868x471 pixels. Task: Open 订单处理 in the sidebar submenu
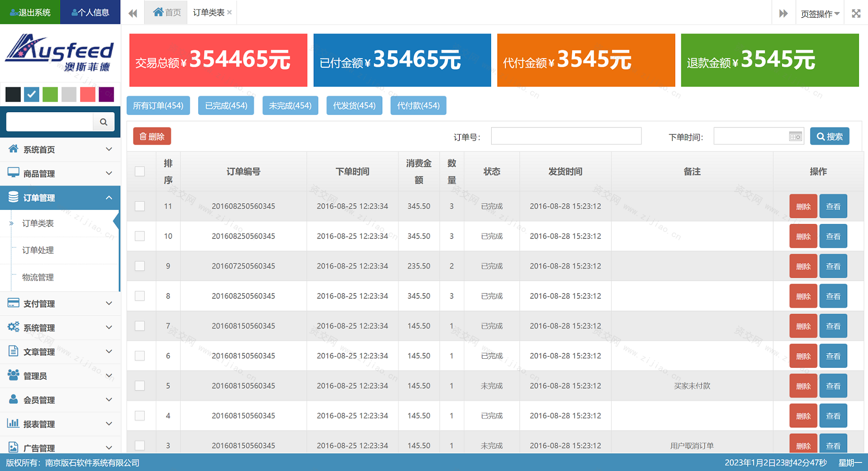pyautogui.click(x=38, y=250)
